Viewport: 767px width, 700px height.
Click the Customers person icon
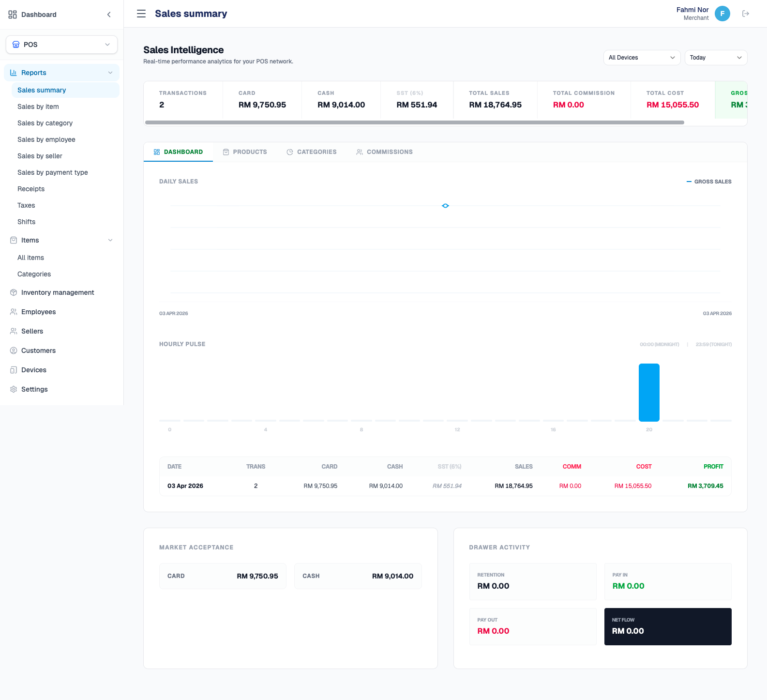point(14,350)
